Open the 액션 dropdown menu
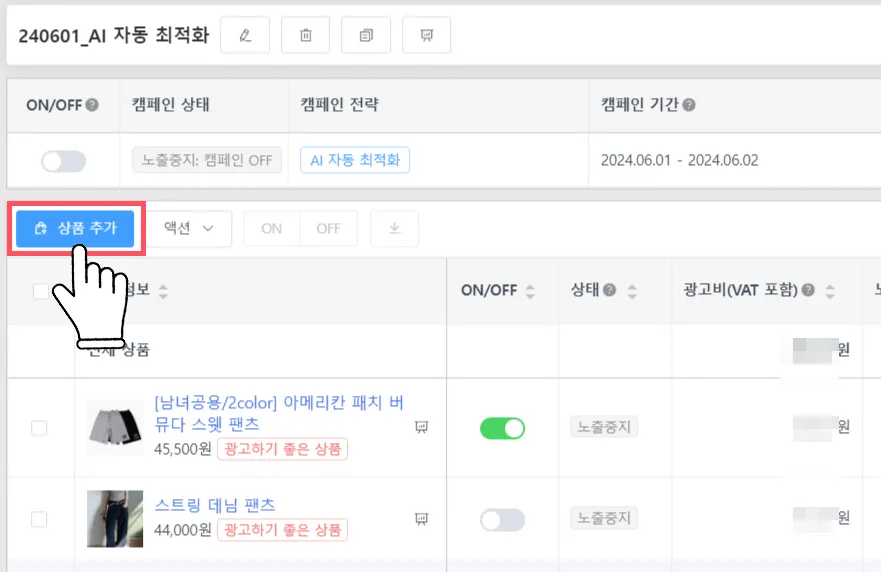The image size is (881, 572). point(189,229)
